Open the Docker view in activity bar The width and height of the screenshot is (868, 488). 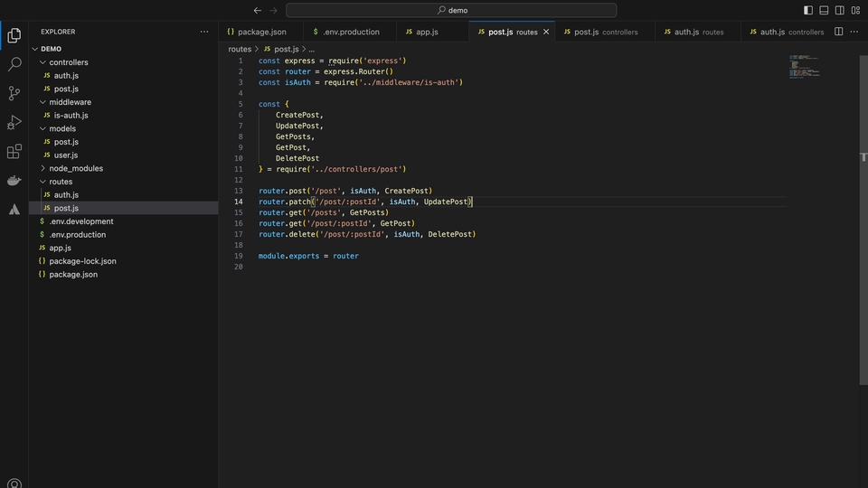pos(14,181)
